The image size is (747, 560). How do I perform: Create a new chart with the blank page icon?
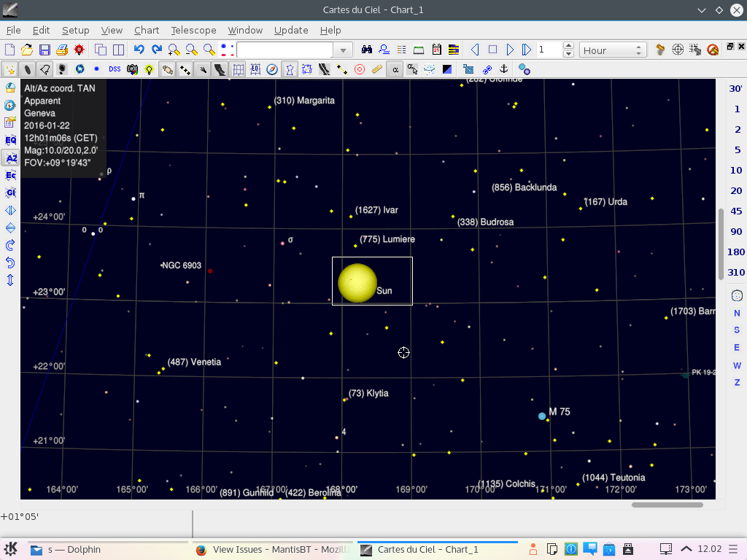pos(10,50)
